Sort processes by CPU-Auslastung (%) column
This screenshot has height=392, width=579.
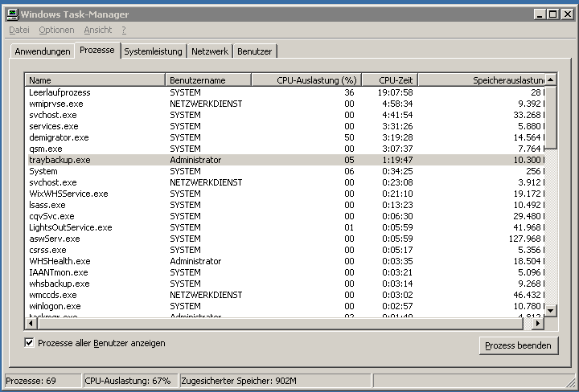coord(306,80)
